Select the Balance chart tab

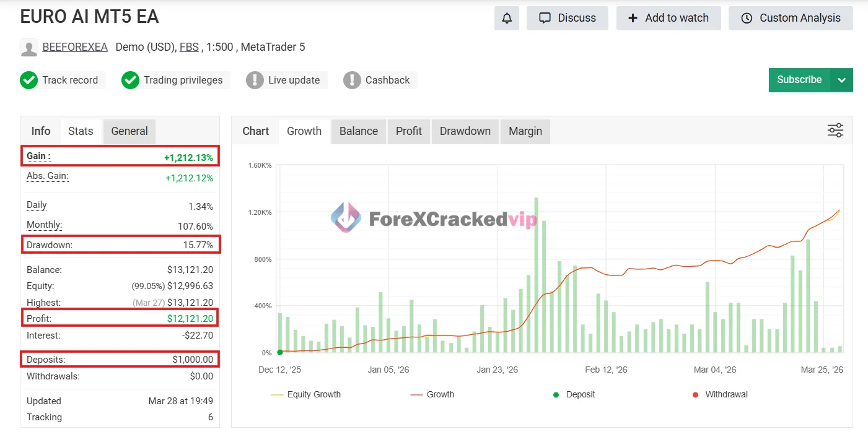point(359,131)
